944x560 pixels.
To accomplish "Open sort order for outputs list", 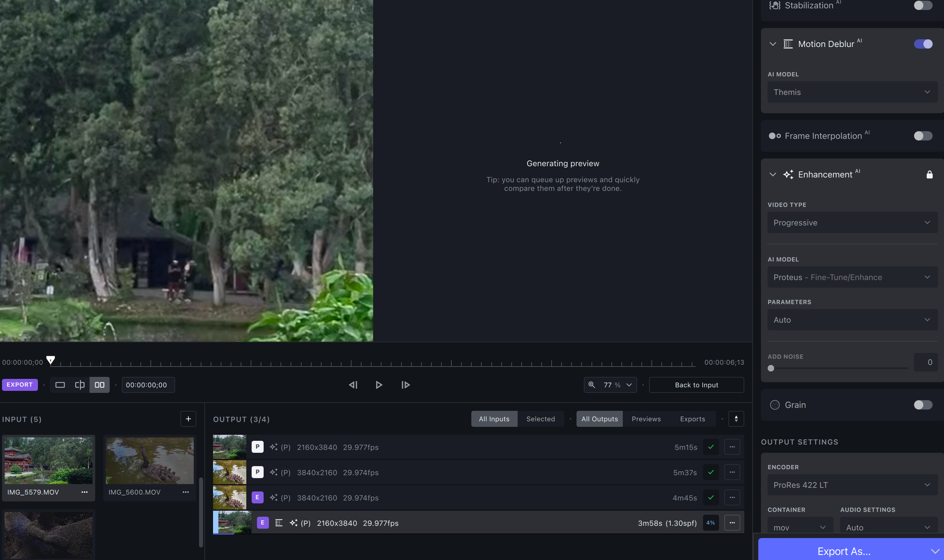I will [x=736, y=419].
